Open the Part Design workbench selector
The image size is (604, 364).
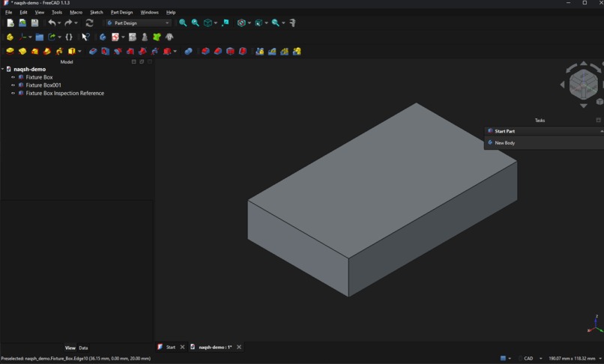point(139,23)
